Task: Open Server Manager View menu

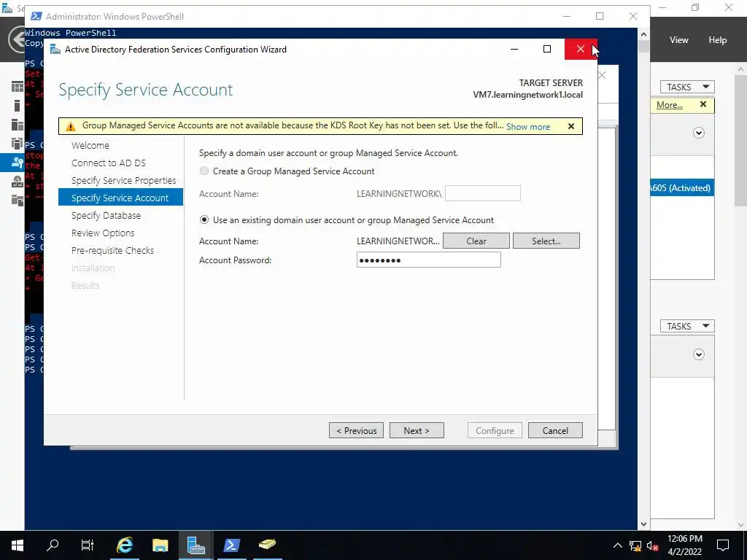Action: (679, 40)
